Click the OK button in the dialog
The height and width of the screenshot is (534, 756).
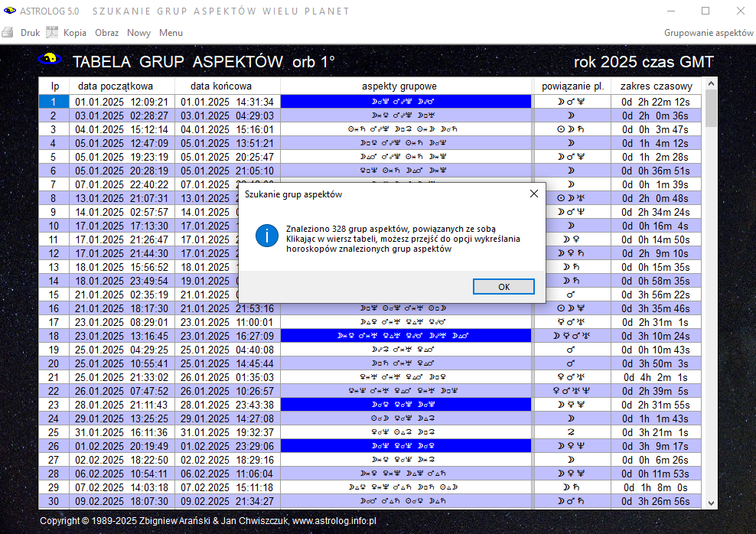[503, 287]
